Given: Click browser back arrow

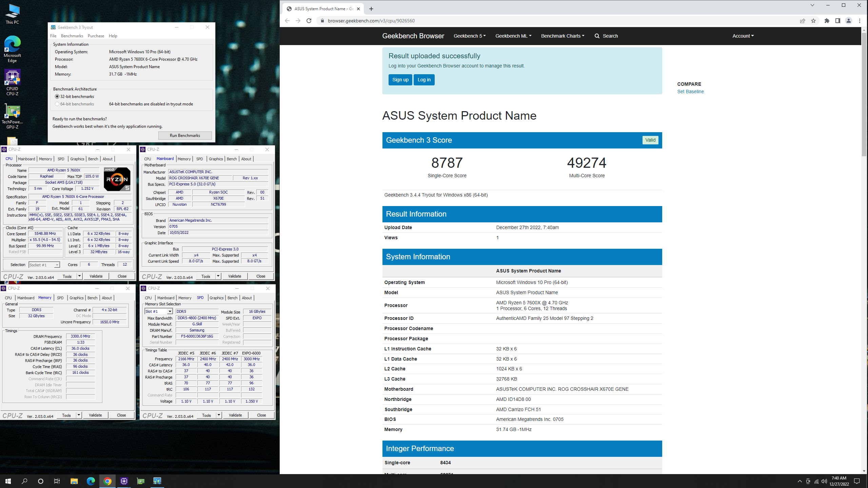Looking at the screenshot, I should pos(287,21).
